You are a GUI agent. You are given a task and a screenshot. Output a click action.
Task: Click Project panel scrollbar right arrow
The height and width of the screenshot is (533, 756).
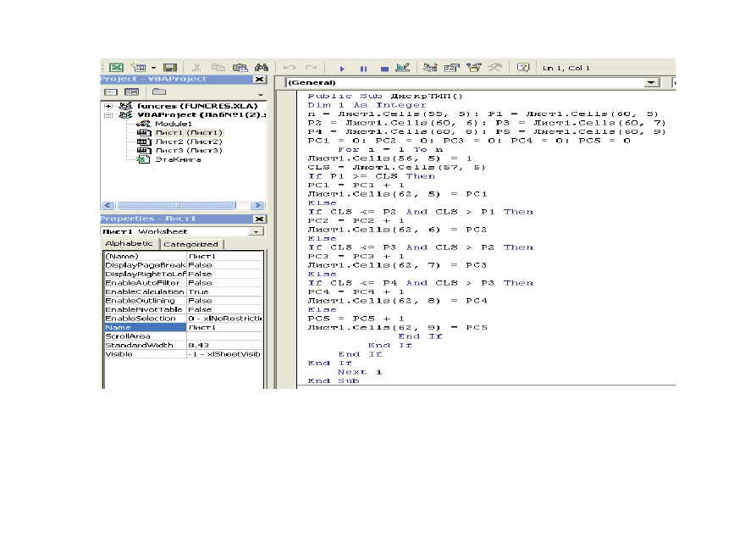pos(258,205)
